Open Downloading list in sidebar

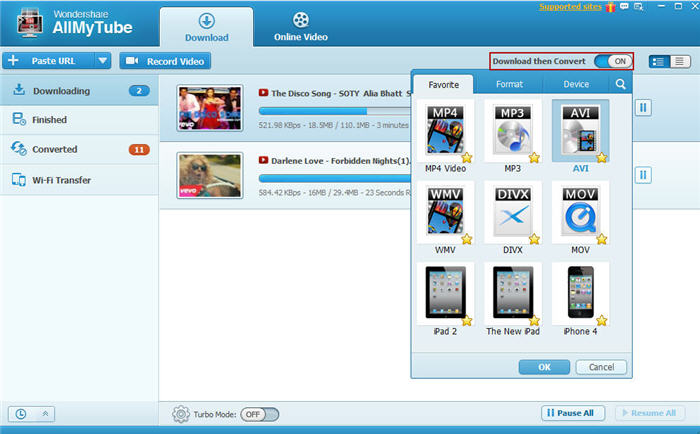click(x=79, y=91)
